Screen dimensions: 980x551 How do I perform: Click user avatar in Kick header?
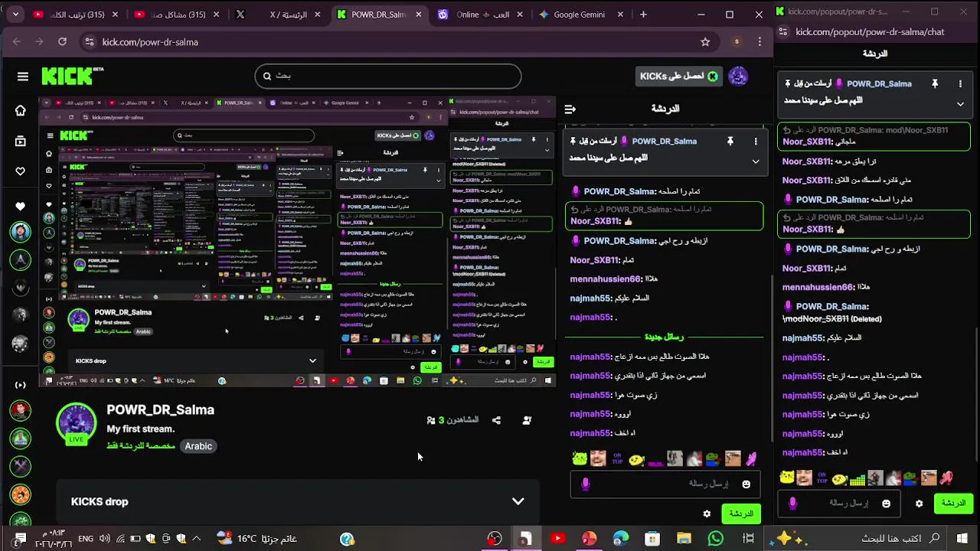[x=738, y=76]
